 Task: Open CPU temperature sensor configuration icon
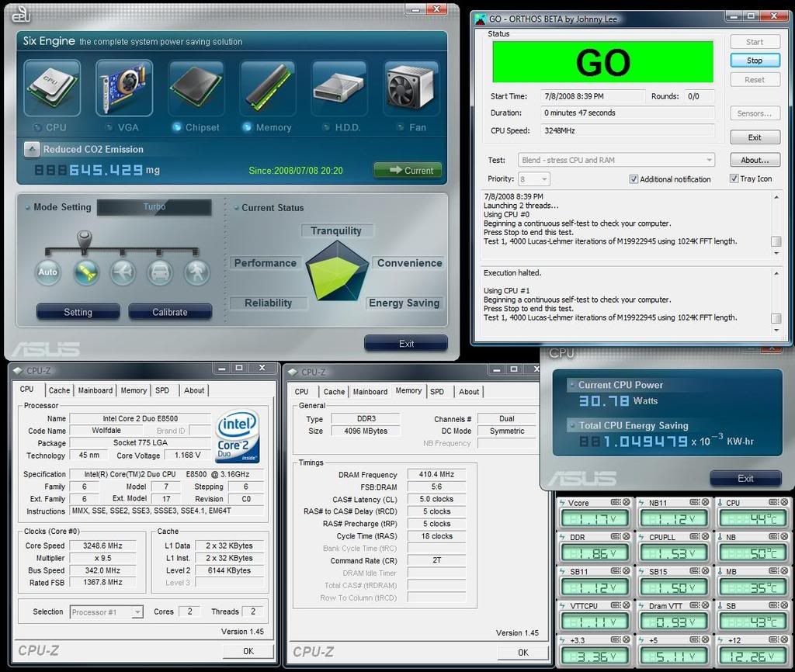(774, 502)
